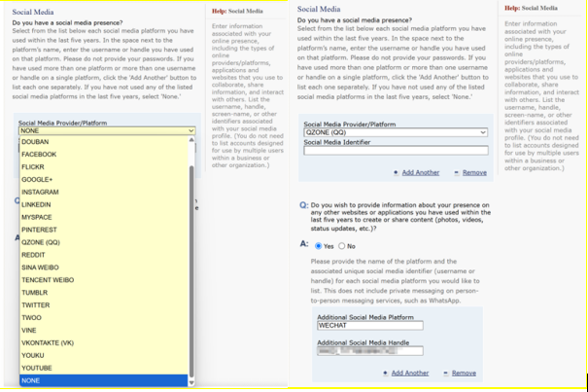
Task: Focus the Additional Social Media Handle field
Action: (370, 351)
